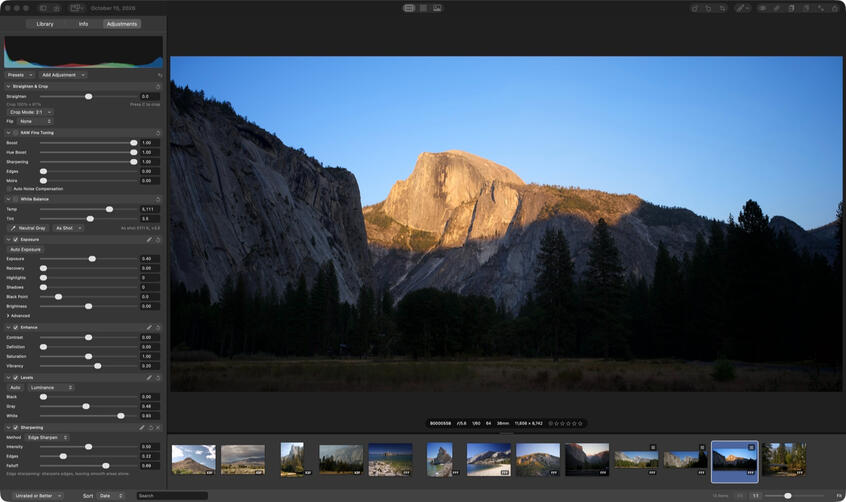Click the Temp slider handle
The image size is (846, 502).
click(110, 209)
